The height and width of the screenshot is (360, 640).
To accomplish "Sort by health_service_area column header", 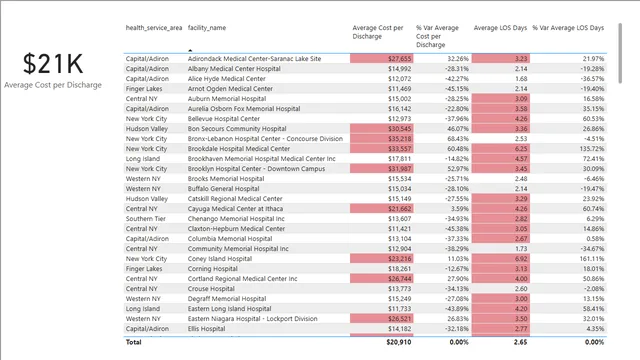I will (154, 28).
